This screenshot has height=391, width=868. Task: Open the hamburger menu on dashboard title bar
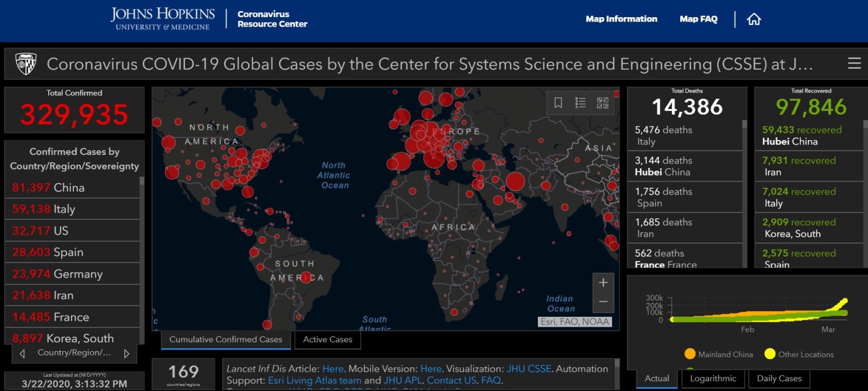[x=854, y=64]
